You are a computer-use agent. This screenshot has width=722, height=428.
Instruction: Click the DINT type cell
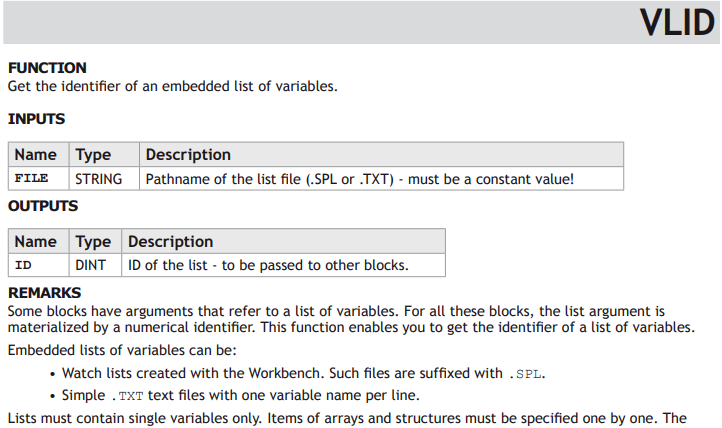pos(95,265)
